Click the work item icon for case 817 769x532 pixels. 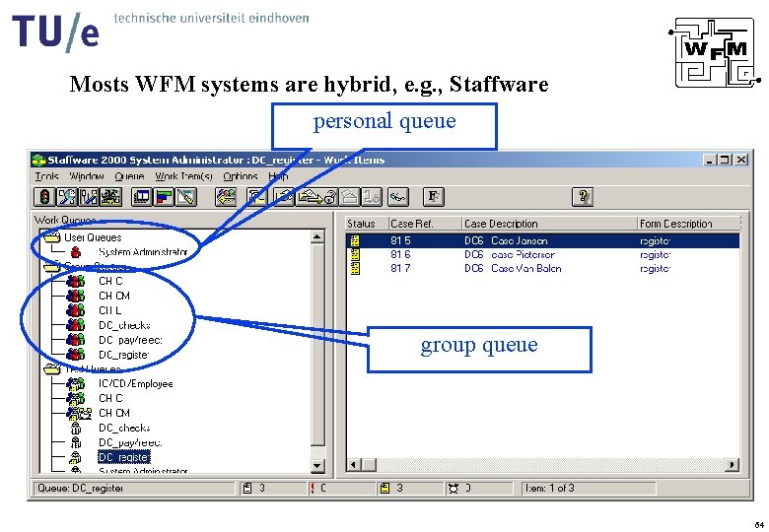click(355, 268)
